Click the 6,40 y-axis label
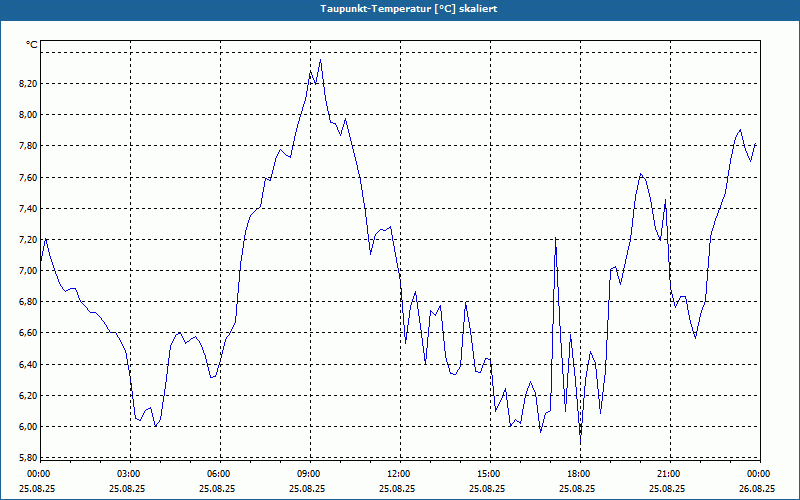The height and width of the screenshot is (500, 800). pyautogui.click(x=28, y=365)
